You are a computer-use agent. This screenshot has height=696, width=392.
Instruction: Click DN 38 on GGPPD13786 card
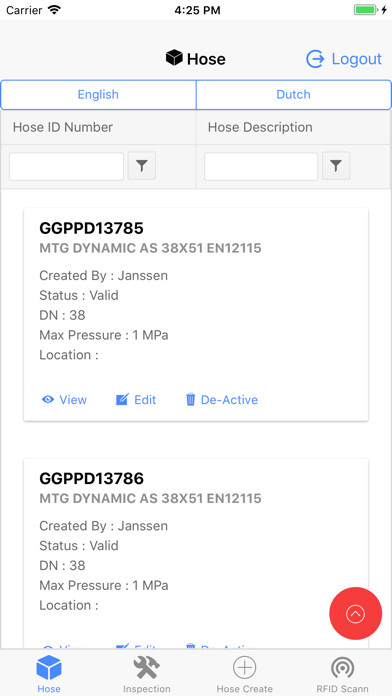click(x=63, y=566)
